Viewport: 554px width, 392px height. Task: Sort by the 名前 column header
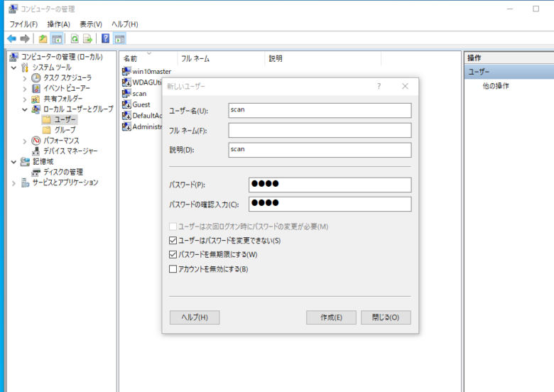(x=148, y=58)
